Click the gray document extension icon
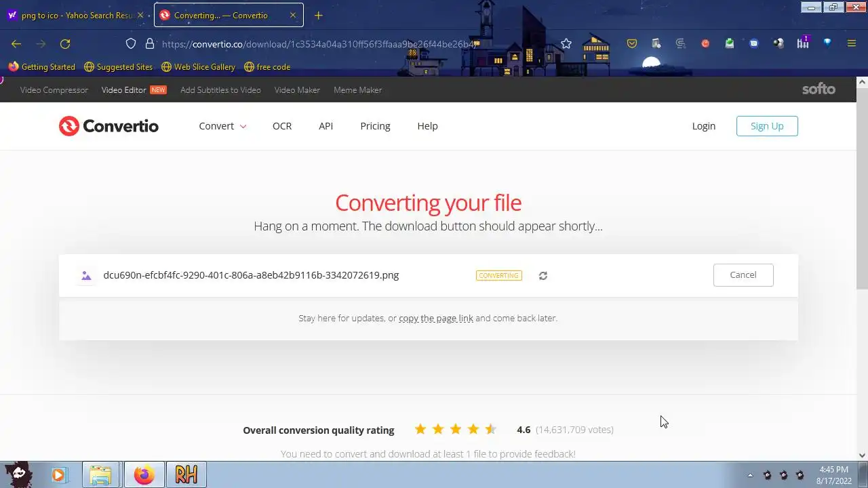868x488 pixels. pos(656,43)
